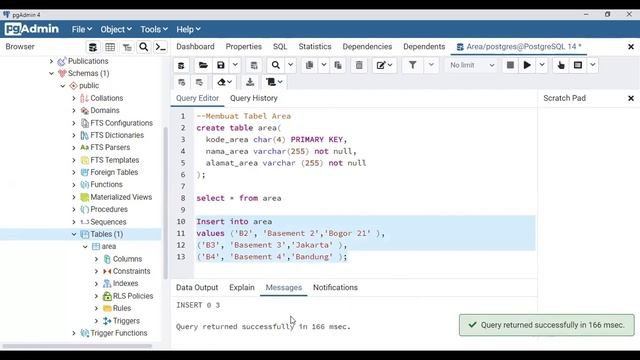Screen dimensions: 640x360
Task: Select the Materialized Views tree item
Action: tap(121, 197)
